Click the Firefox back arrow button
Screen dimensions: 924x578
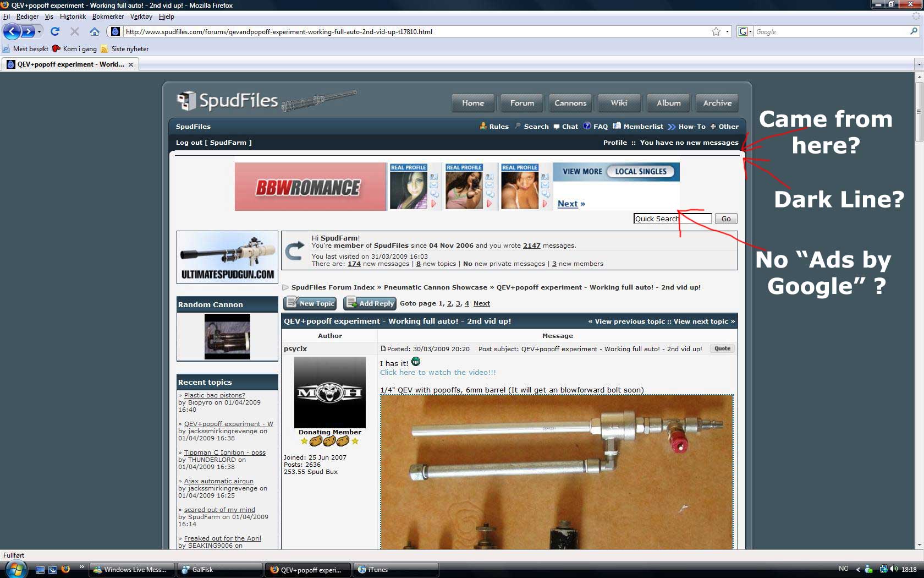(x=12, y=31)
